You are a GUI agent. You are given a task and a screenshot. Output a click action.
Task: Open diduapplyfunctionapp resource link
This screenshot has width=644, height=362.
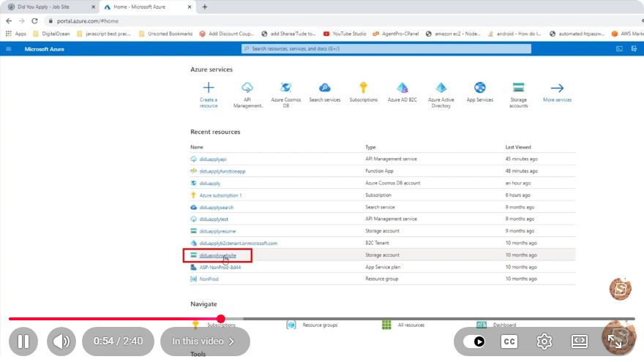click(x=222, y=171)
